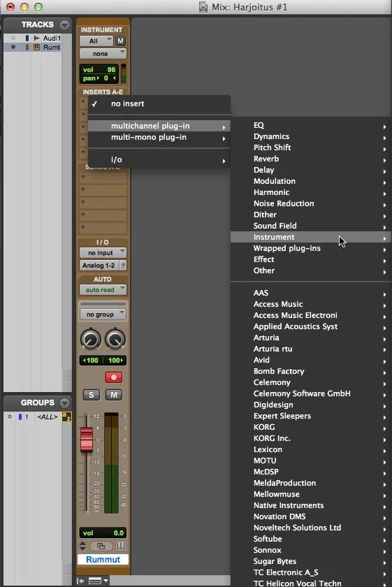Open the MIDI output none selector
The image size is (392, 587).
point(103,54)
